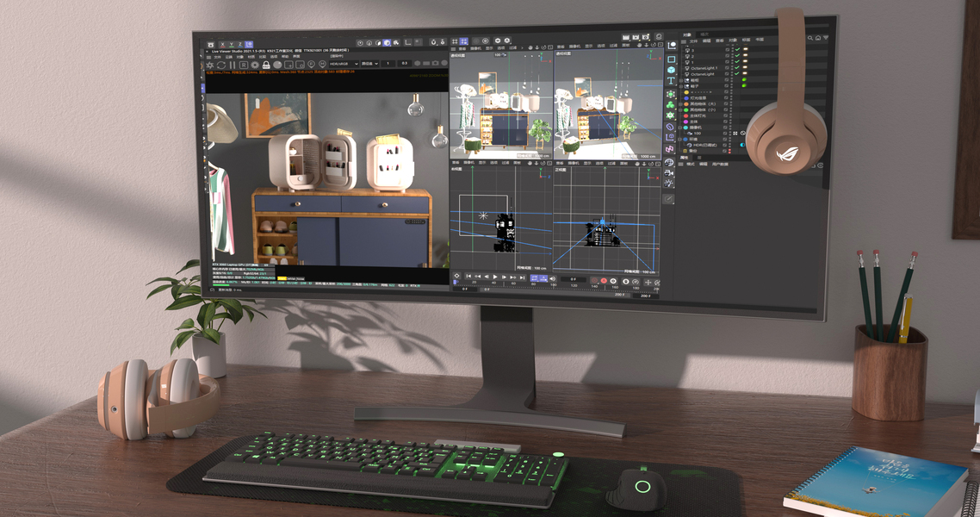
Task: Select light object named 2
Action: pos(692,56)
